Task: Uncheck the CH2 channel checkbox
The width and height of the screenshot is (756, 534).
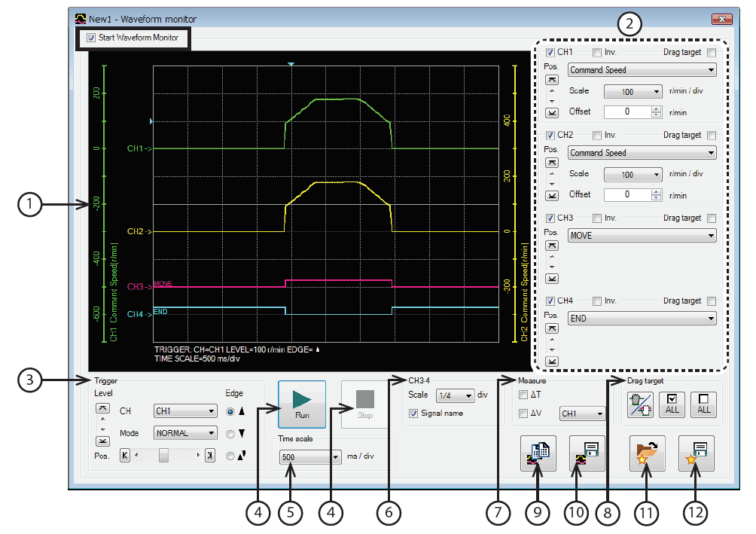Action: coord(550,135)
